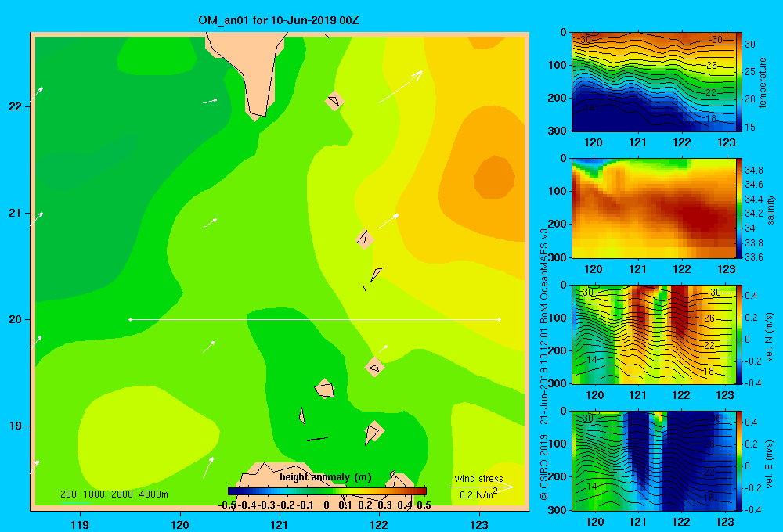Click the 'salinity' axis label

pos(770,210)
